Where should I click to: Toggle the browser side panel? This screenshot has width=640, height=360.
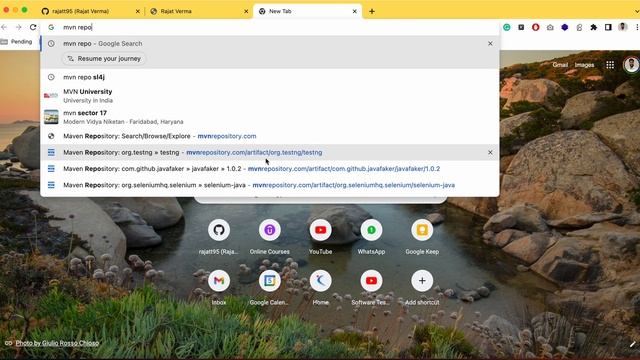(x=608, y=27)
